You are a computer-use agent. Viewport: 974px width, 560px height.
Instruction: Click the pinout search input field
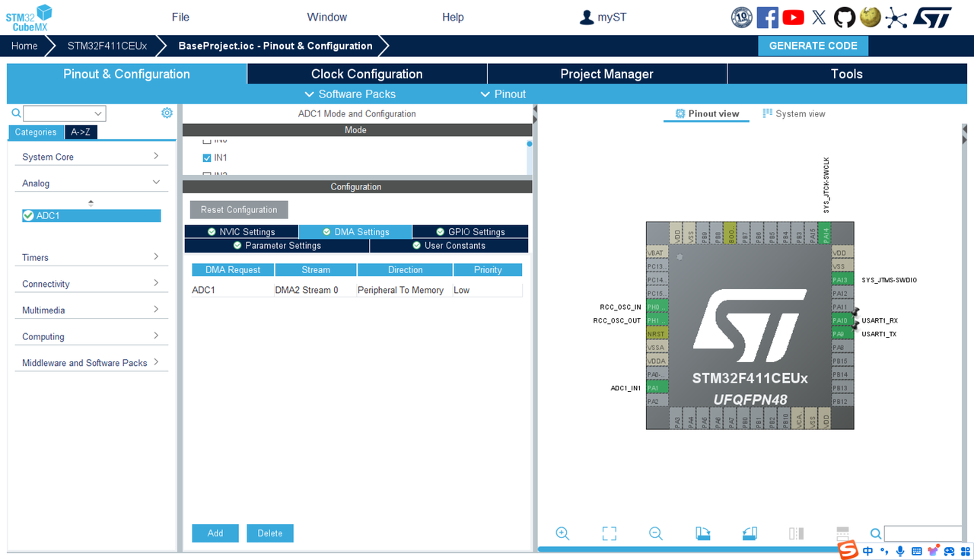pos(924,533)
